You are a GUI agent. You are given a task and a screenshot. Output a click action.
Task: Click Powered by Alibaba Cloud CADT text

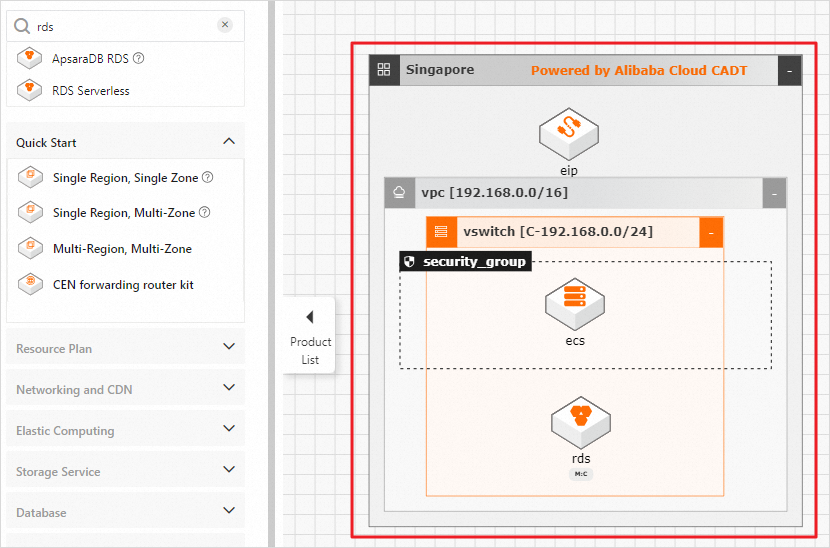tap(639, 70)
